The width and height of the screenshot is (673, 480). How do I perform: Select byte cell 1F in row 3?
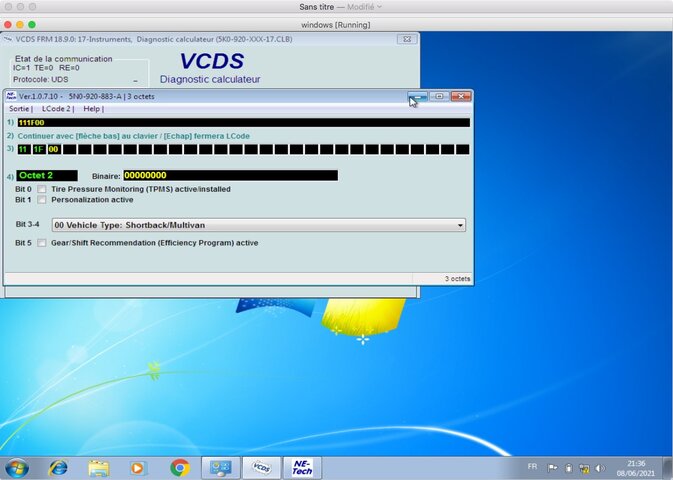click(39, 149)
